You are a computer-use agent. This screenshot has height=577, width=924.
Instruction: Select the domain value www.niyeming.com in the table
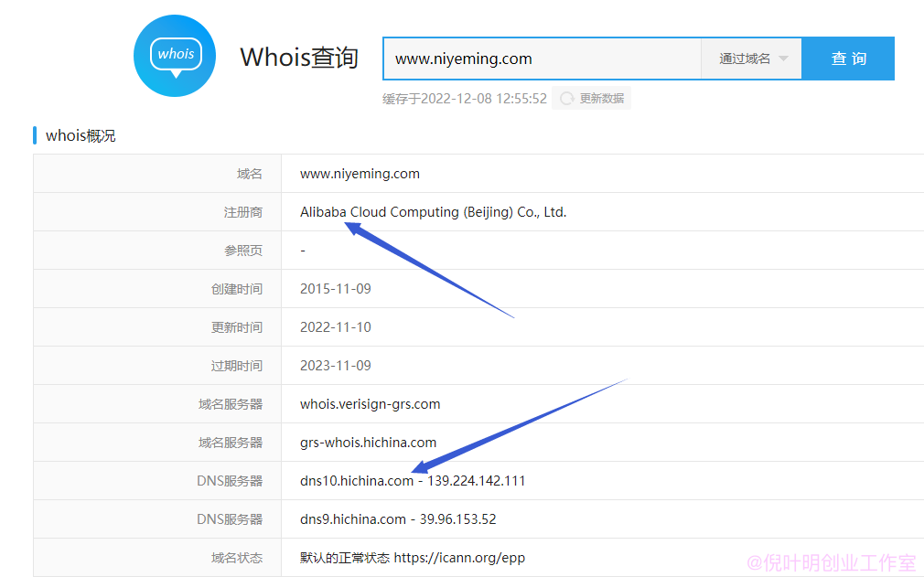(x=360, y=174)
